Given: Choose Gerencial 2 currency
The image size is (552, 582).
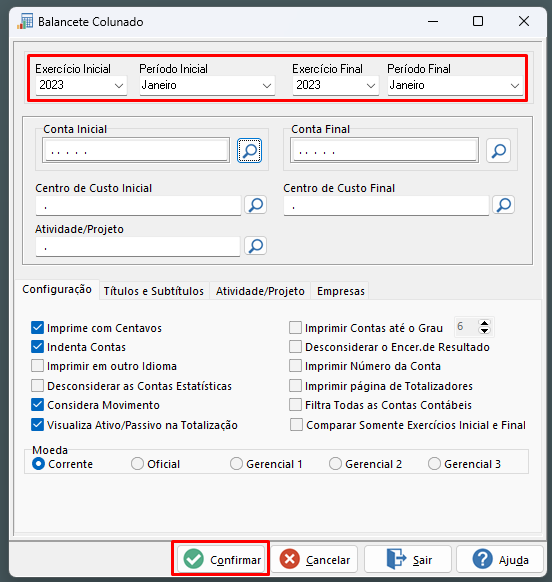Looking at the screenshot, I should tap(335, 464).
